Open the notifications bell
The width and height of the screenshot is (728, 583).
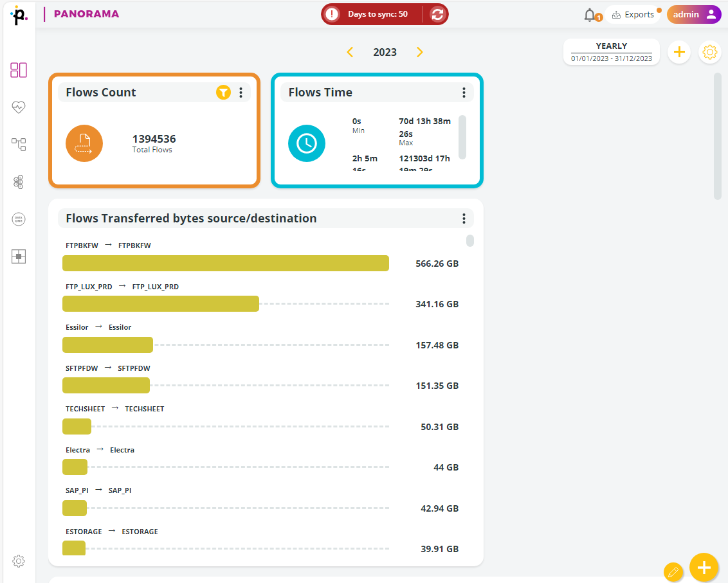(590, 14)
